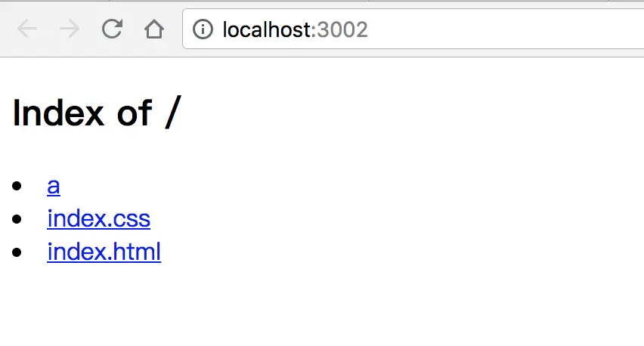Click the bullet before the a link
Screen dimensions: 644x346
pyautogui.click(x=17, y=186)
